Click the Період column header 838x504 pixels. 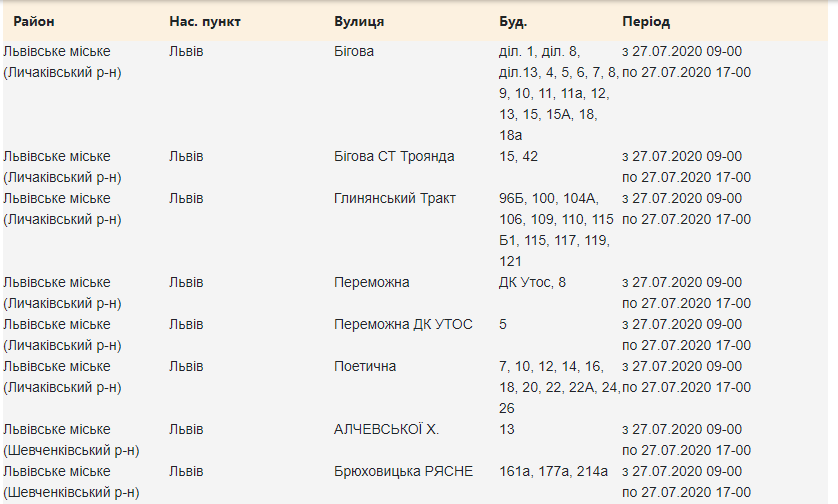coord(646,21)
